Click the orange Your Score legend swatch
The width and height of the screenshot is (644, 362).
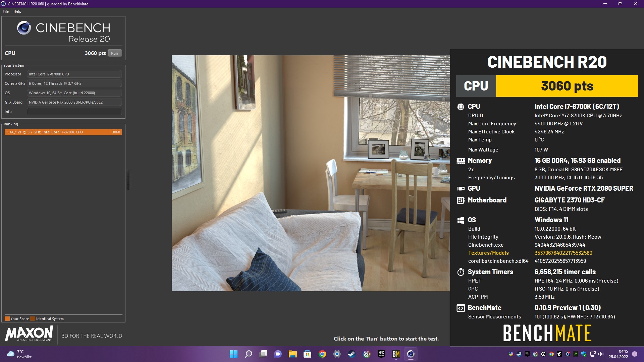[x=7, y=319]
